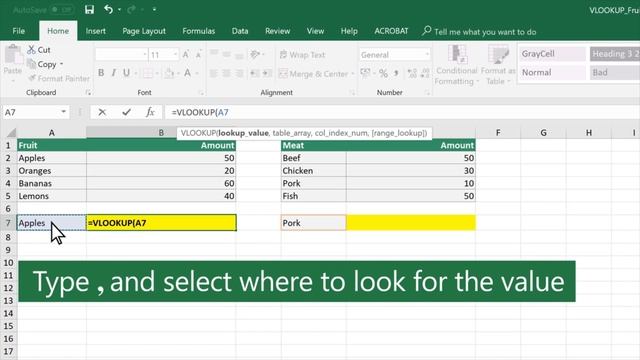
Task: Toggle Wrap Text
Action: coord(302,55)
